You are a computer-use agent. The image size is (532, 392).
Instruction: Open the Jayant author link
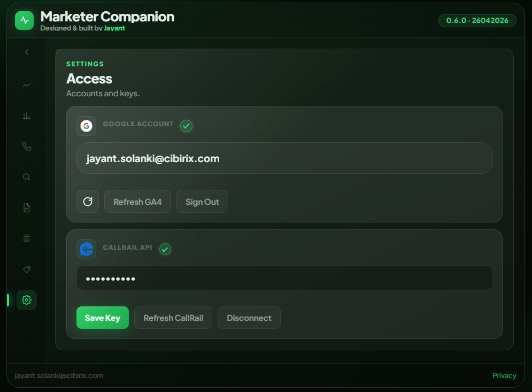[114, 28]
